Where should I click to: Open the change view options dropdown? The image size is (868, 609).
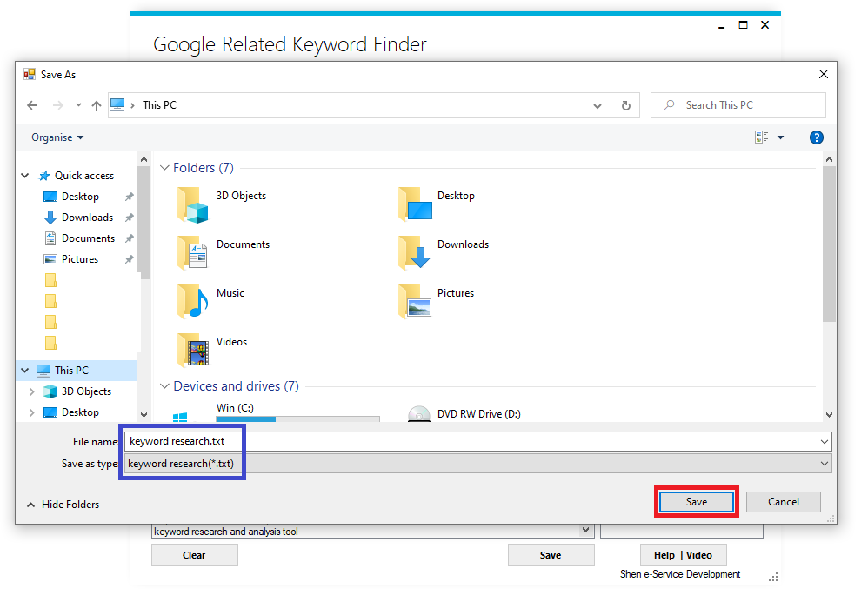point(780,137)
